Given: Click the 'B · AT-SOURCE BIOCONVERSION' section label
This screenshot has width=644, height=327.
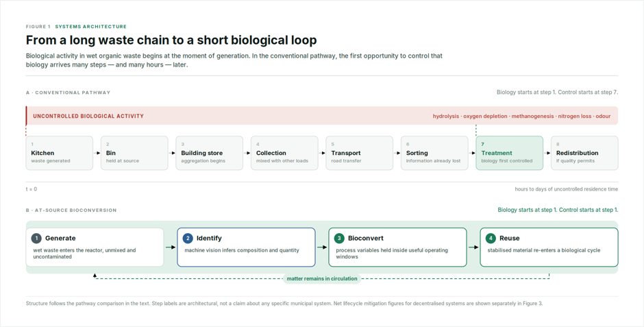Looking at the screenshot, I should click(x=71, y=210).
